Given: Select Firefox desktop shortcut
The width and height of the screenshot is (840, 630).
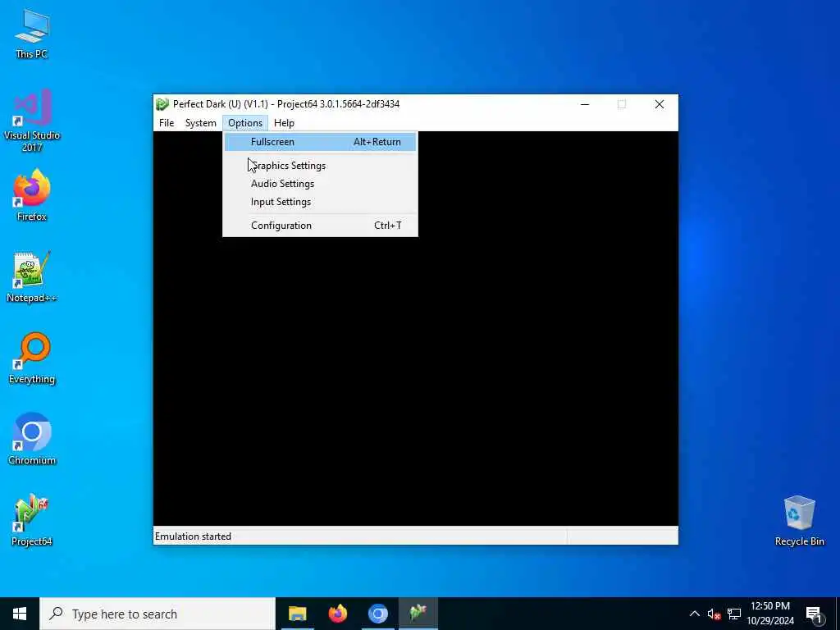Looking at the screenshot, I should coord(32,195).
